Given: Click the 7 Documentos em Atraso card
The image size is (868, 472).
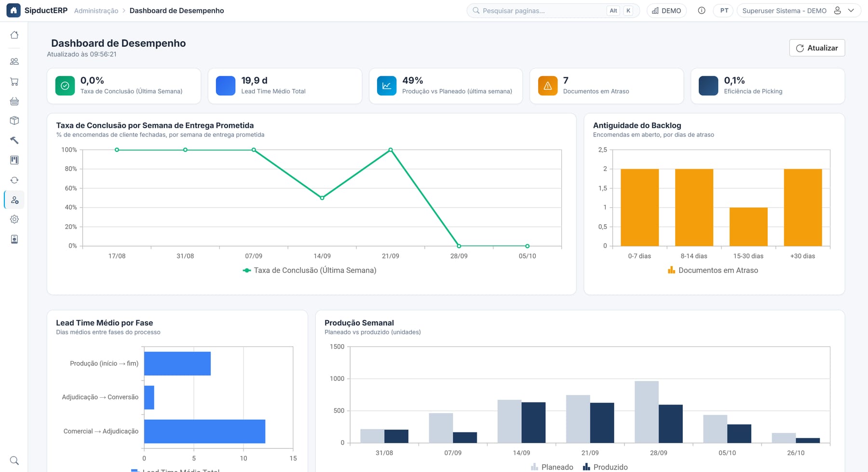Looking at the screenshot, I should tap(607, 86).
